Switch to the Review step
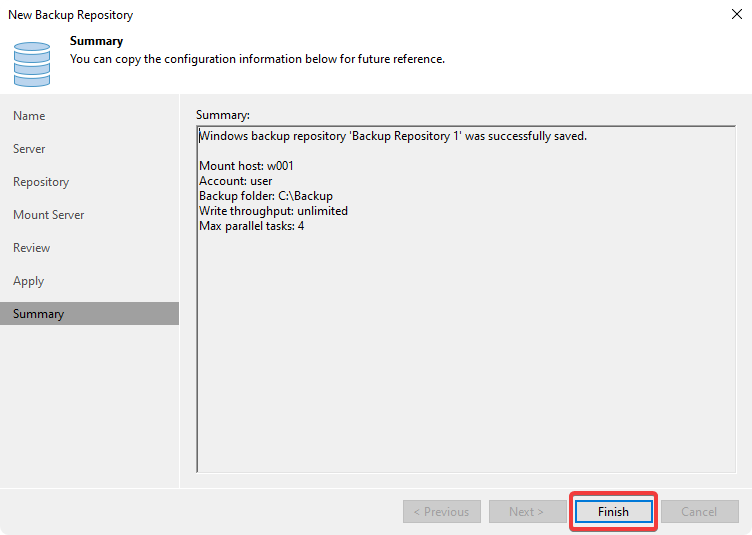This screenshot has height=535, width=752. click(31, 248)
